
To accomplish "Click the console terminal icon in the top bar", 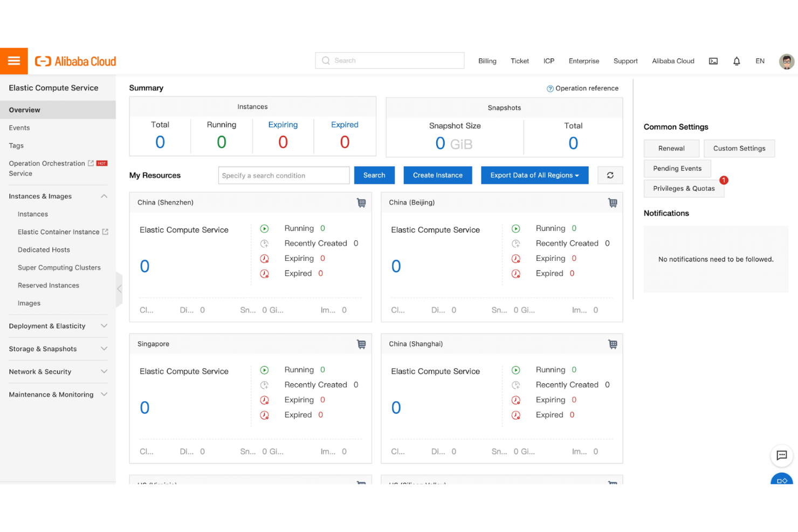I will click(x=713, y=61).
